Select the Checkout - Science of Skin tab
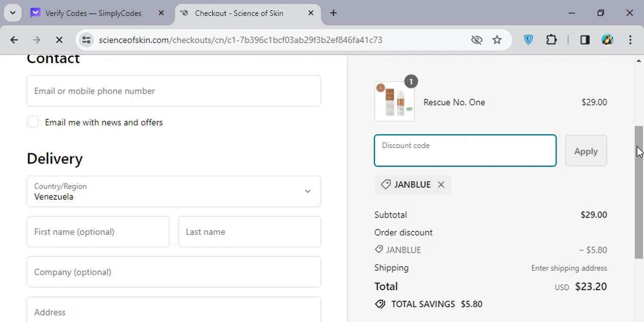The image size is (644, 322). (x=239, y=13)
